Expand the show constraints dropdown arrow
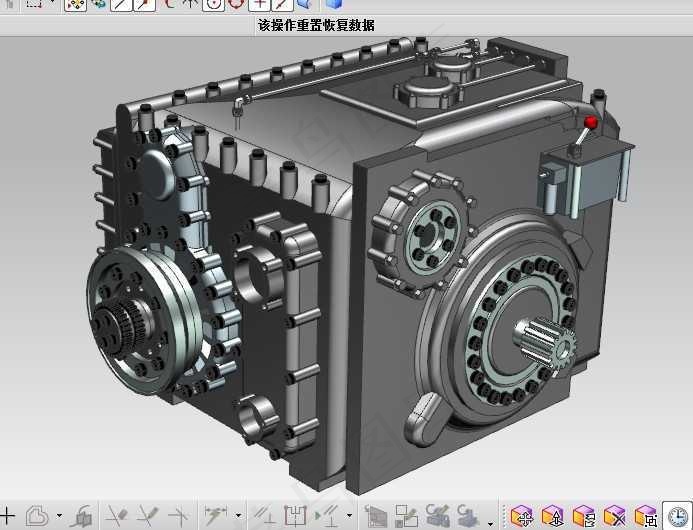This screenshot has width=693, height=530. 350,515
